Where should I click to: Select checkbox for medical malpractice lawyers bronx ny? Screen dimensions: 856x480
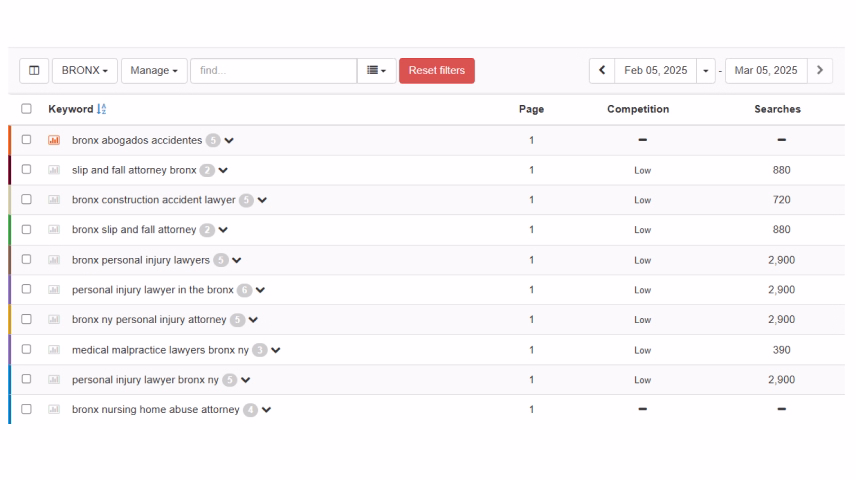(x=26, y=349)
